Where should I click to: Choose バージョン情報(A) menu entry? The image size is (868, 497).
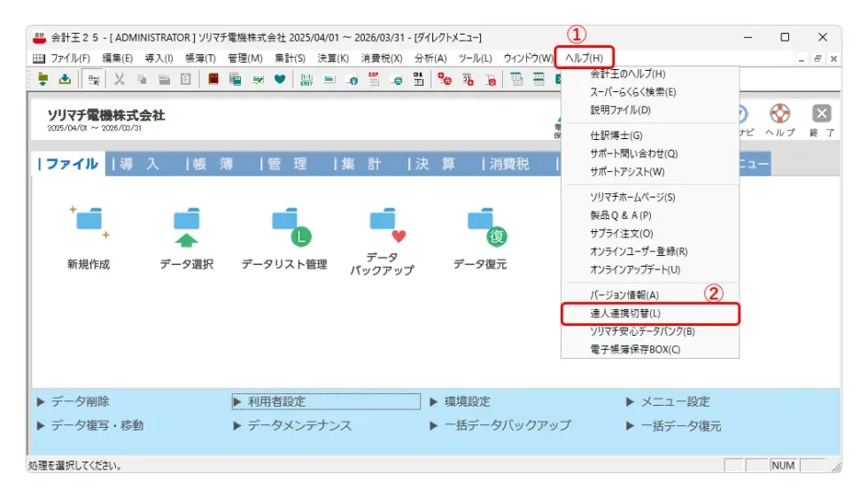click(624, 295)
